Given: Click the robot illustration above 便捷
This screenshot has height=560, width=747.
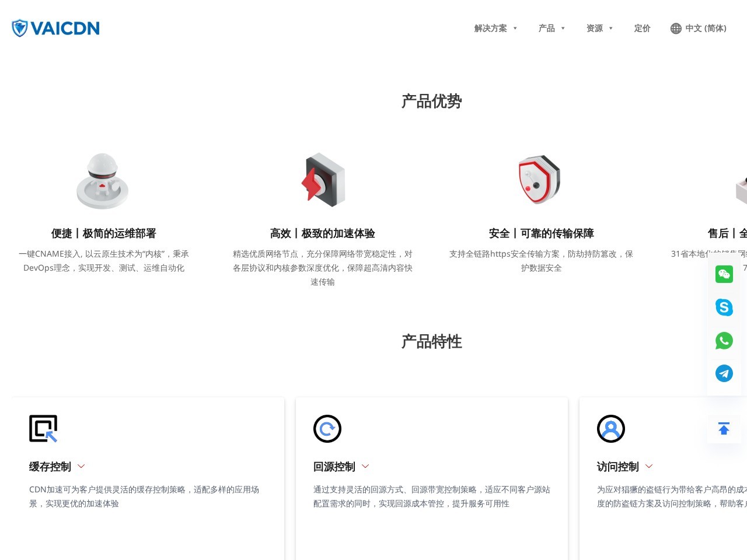Looking at the screenshot, I should (x=103, y=181).
